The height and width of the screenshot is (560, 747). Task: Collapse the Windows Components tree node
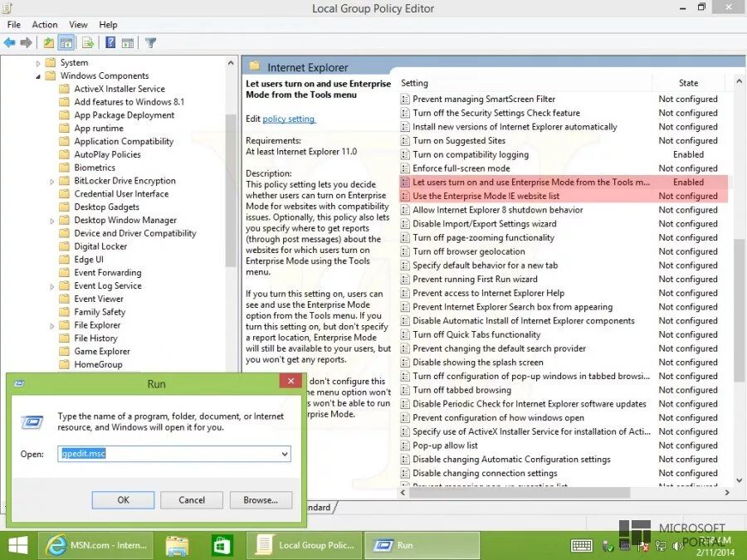point(38,76)
